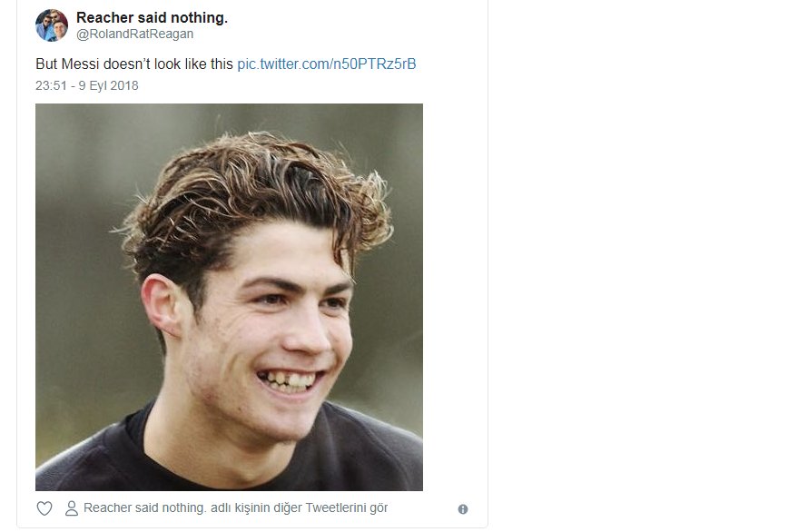Select the user icon beside "Reacher said nothing. adlı"
Image resolution: width=808 pixels, height=532 pixels.
tap(72, 508)
